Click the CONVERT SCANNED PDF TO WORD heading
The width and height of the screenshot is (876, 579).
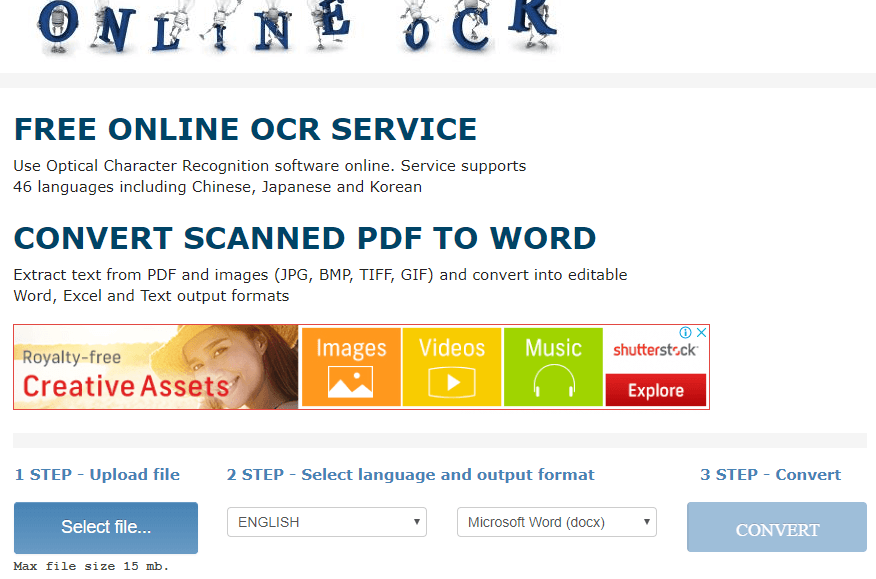tap(304, 238)
